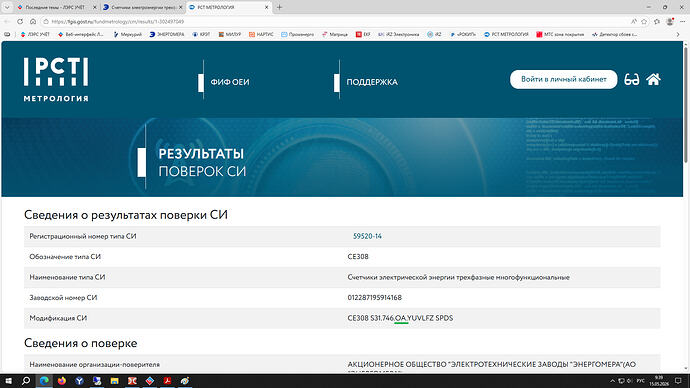Open the Windows notification center
Viewport: 690px width, 388px height.
tap(678, 381)
